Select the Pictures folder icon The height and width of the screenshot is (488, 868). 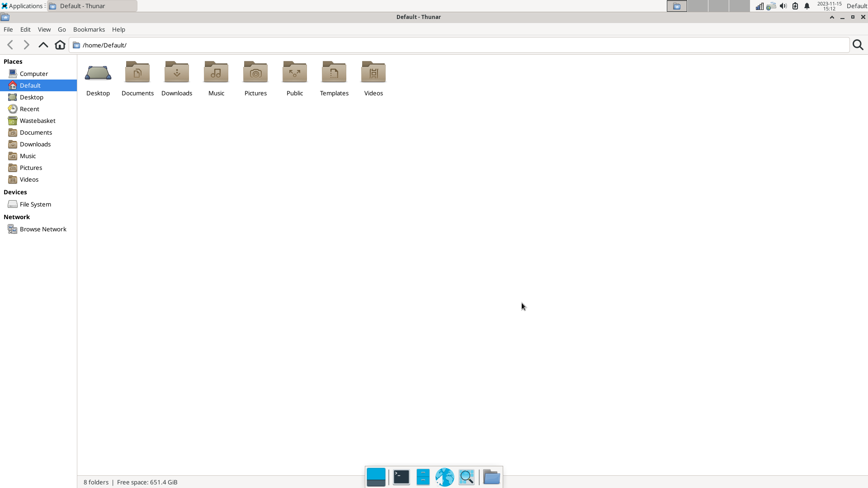255,73
